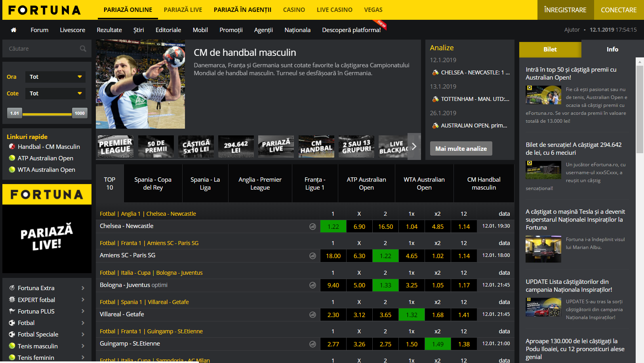
Task: Select Franța - Ligue 1 tab
Action: click(x=315, y=183)
